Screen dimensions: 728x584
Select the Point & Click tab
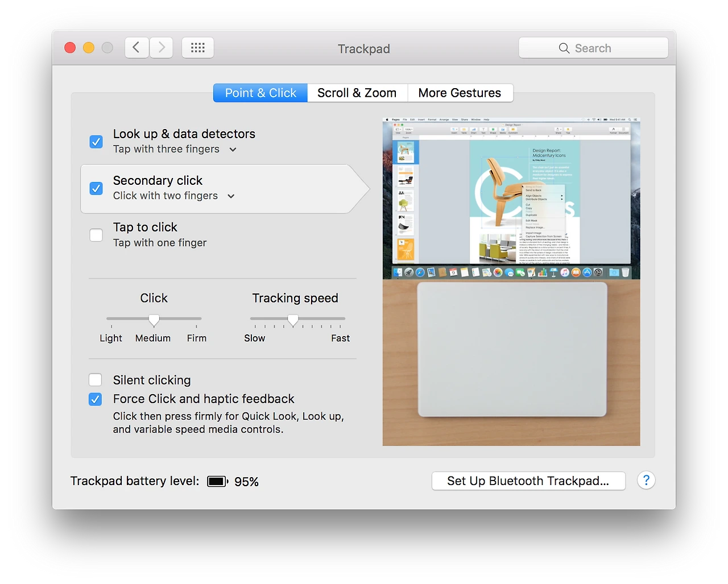point(260,93)
